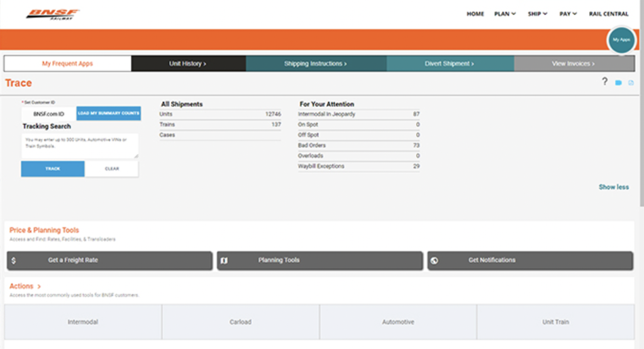Click the question mark help icon
The image size is (644, 349).
(x=604, y=82)
